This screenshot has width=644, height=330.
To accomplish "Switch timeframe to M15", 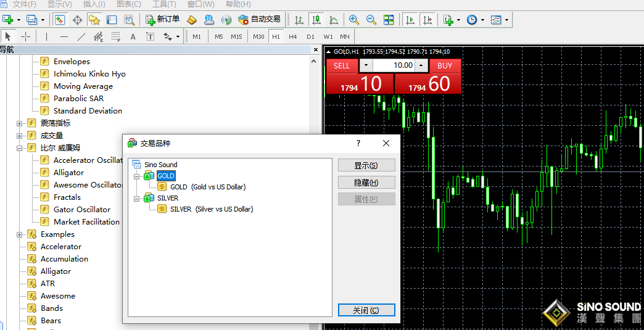I will [x=236, y=36].
